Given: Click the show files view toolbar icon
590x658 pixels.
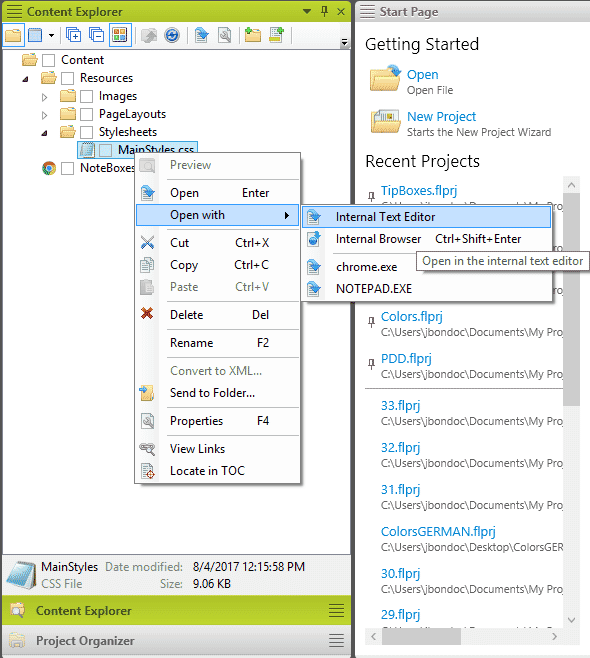Looking at the screenshot, I should (x=35, y=35).
